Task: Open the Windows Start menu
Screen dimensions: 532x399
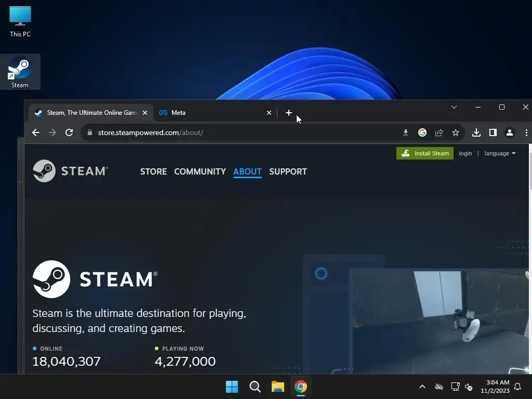Action: pyautogui.click(x=232, y=387)
